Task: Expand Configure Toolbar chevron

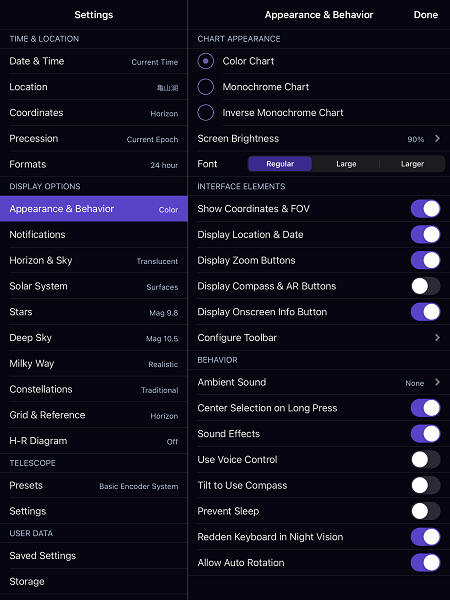Action: coord(437,338)
